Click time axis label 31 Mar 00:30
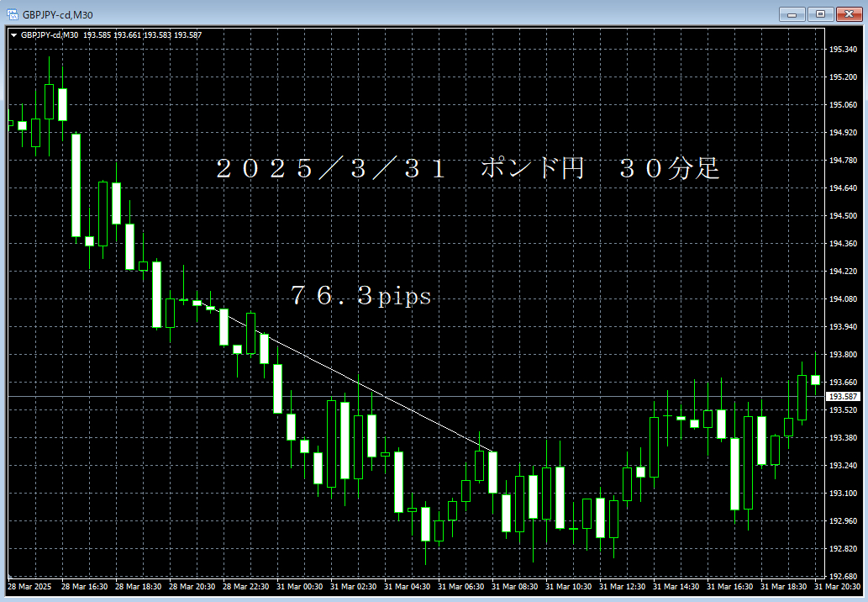Viewport: 868px width, 602px height. click(299, 587)
